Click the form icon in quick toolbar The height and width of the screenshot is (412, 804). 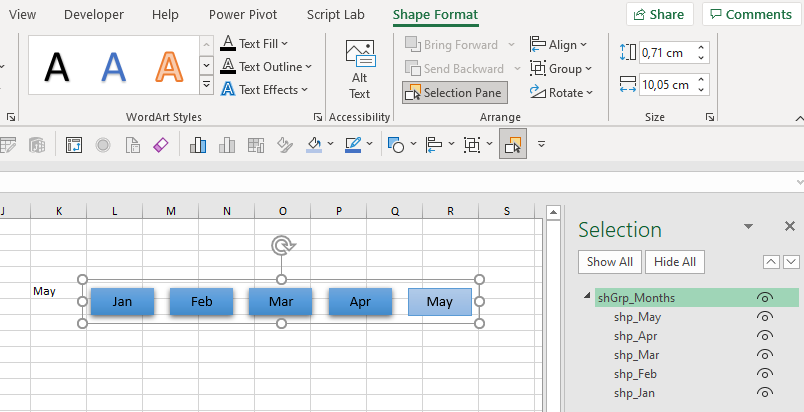coord(74,145)
